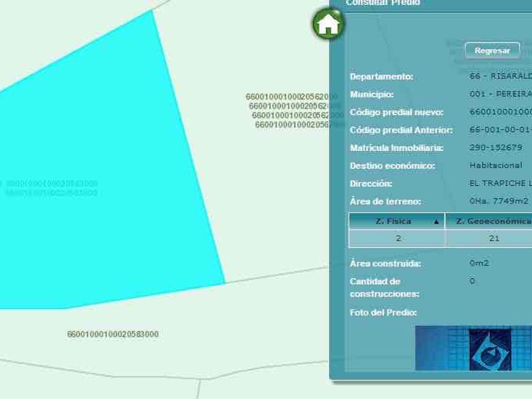Screen dimensions: 532x399
Task: Click the Código predial nuevo value
Action: click(x=501, y=111)
